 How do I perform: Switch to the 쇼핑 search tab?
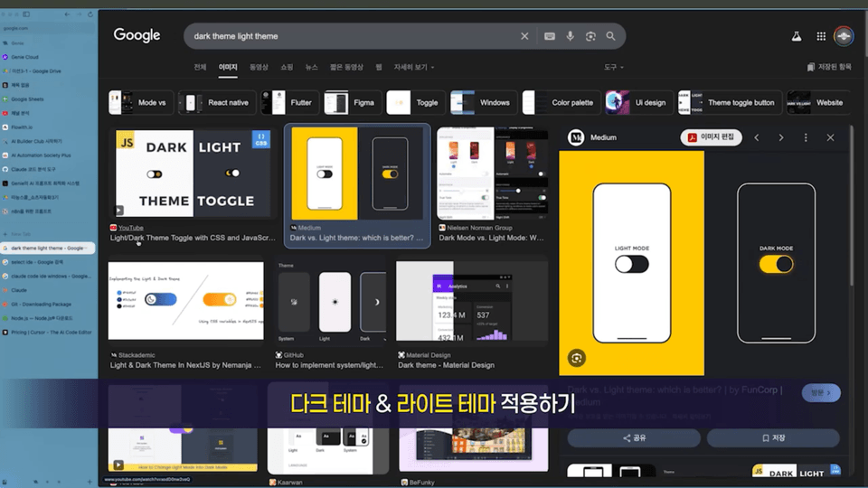coord(287,67)
